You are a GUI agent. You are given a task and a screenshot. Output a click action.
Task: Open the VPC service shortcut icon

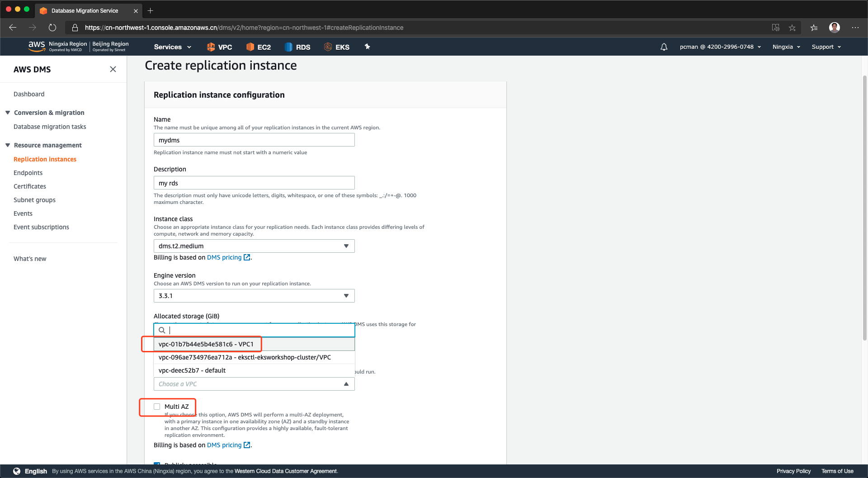pos(211,47)
